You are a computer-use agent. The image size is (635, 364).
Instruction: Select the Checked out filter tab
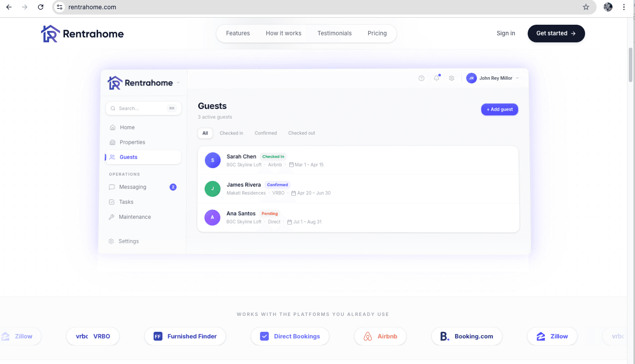[x=301, y=133]
